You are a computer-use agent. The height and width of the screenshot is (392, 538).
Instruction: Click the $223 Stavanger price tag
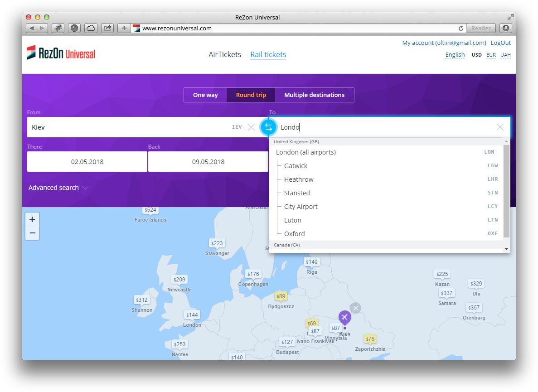click(x=217, y=243)
